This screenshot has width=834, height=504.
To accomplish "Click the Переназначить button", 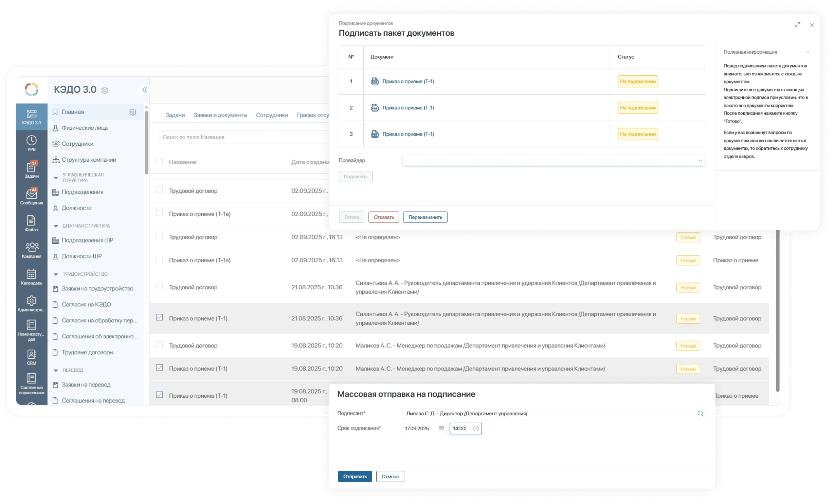I will tap(425, 217).
